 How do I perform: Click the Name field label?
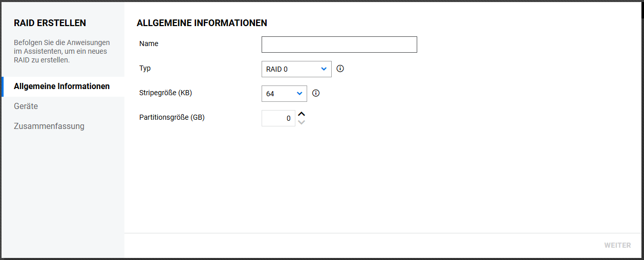[x=149, y=44]
